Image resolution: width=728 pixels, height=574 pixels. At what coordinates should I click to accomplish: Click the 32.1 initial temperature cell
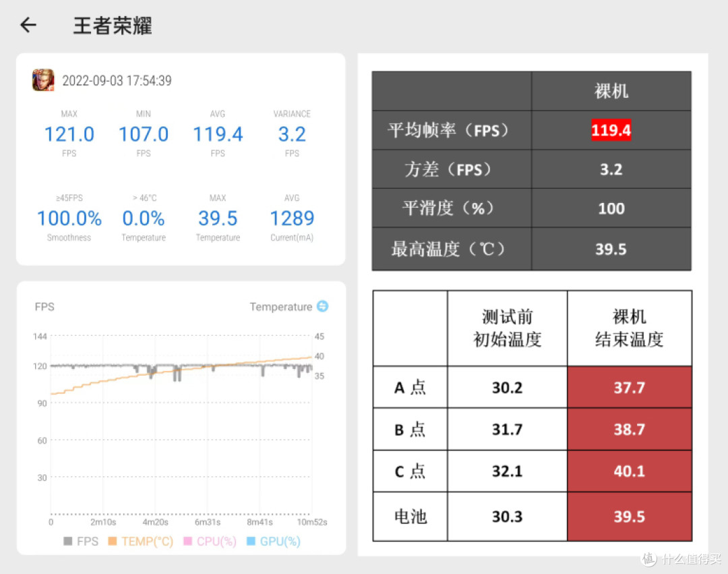pos(507,471)
